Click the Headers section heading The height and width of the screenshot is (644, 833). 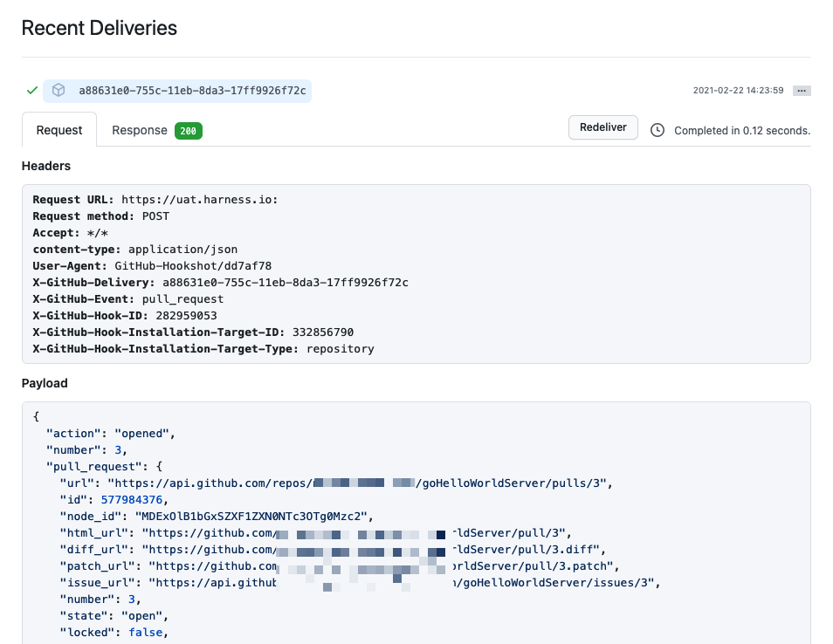pos(46,166)
